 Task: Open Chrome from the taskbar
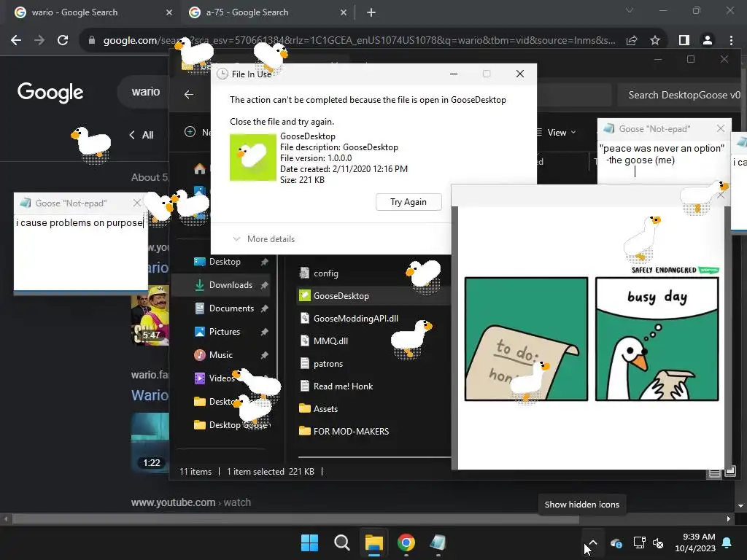pos(406,542)
